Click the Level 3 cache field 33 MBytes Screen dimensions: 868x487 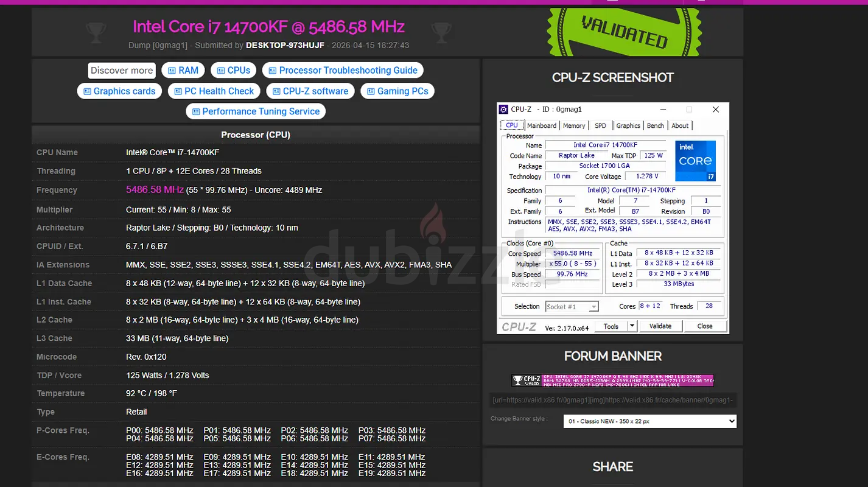pyautogui.click(x=679, y=284)
